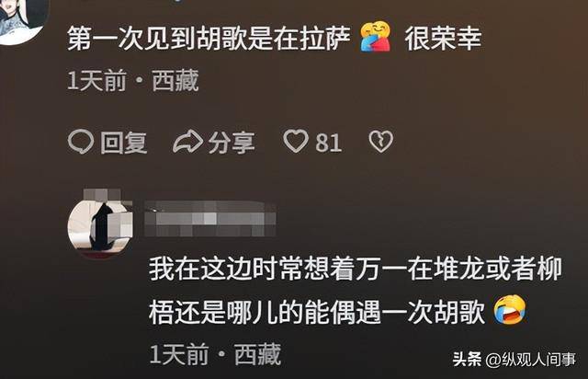Click the first comment's 1天前 timestamp
The image size is (588, 379).
[x=96, y=80]
